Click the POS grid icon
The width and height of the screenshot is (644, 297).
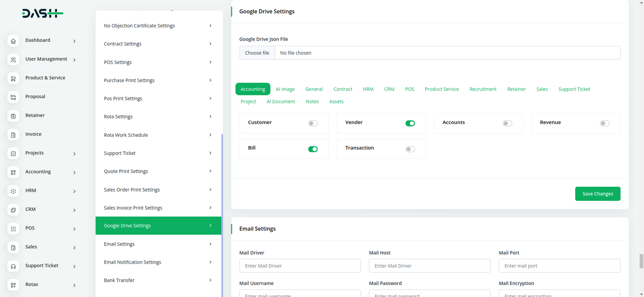(13, 229)
